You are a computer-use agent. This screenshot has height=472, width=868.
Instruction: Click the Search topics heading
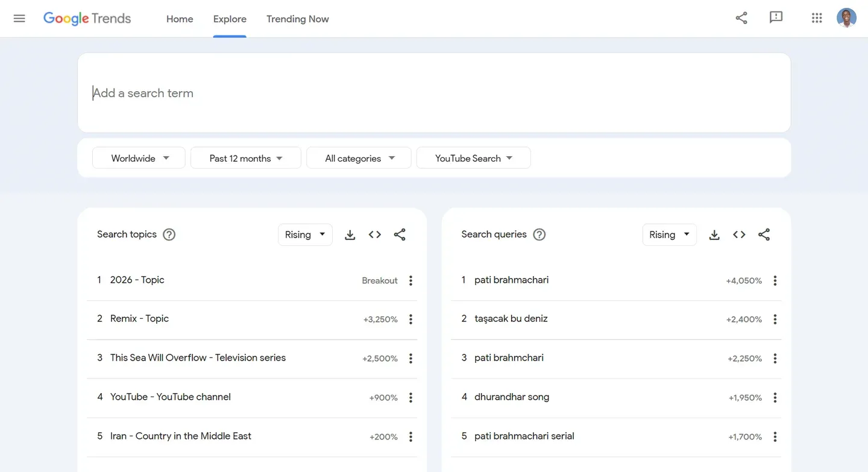(127, 234)
